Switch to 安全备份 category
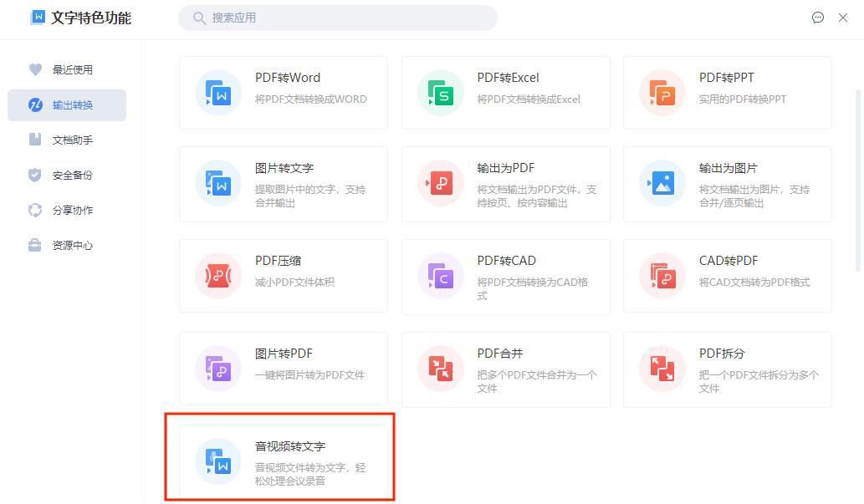This screenshot has height=504, width=864. tap(67, 176)
